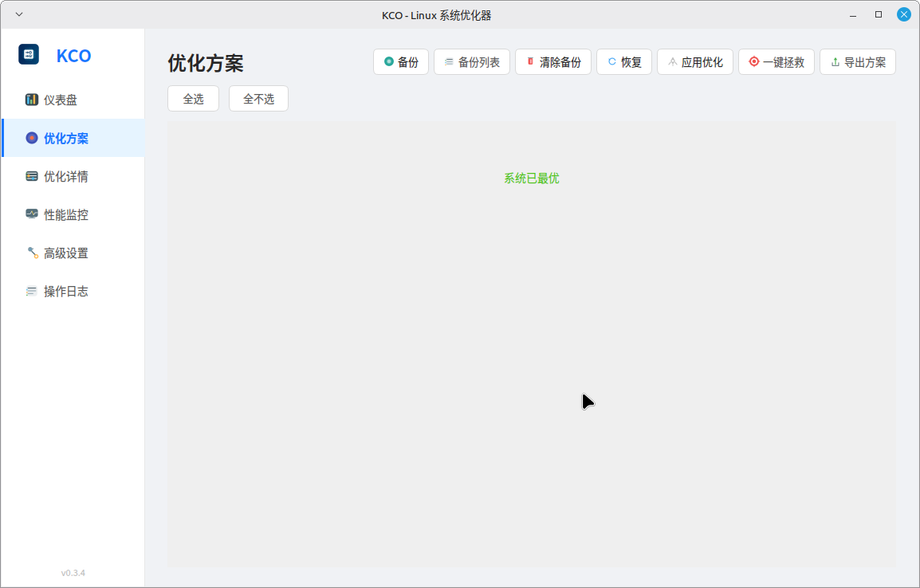Click the 优化方案 page heading
This screenshot has width=920, height=588.
coord(206,63)
